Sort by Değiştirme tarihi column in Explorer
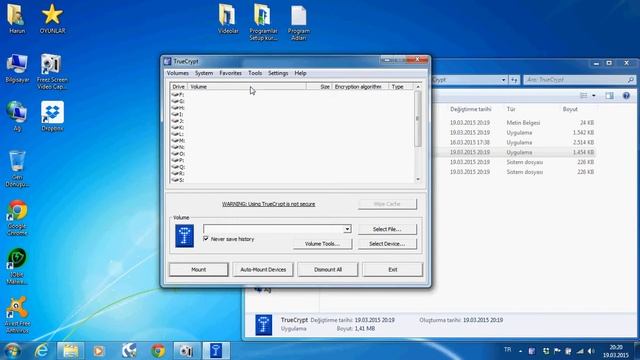Image resolution: width=640 pixels, height=360 pixels. click(x=471, y=109)
